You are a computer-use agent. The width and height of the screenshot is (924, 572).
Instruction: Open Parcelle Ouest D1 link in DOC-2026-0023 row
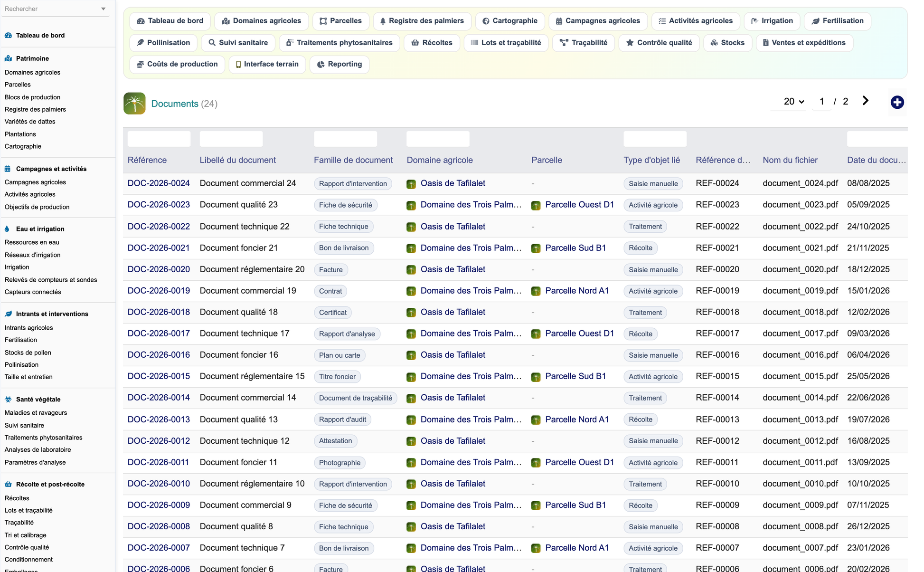579,205
